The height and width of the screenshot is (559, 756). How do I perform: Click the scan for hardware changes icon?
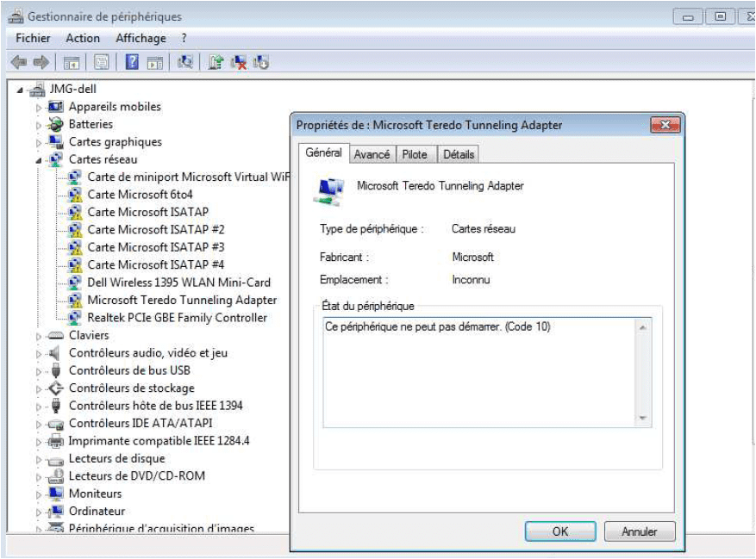click(x=184, y=62)
